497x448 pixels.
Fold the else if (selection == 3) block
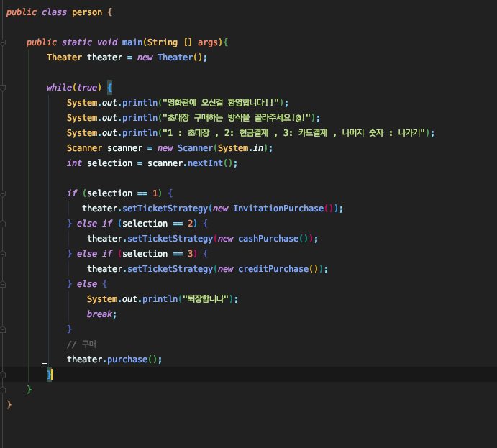pos(3,254)
